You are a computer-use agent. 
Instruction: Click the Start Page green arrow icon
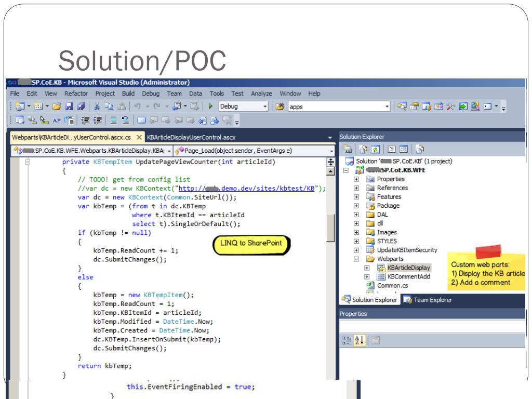(x=463, y=107)
